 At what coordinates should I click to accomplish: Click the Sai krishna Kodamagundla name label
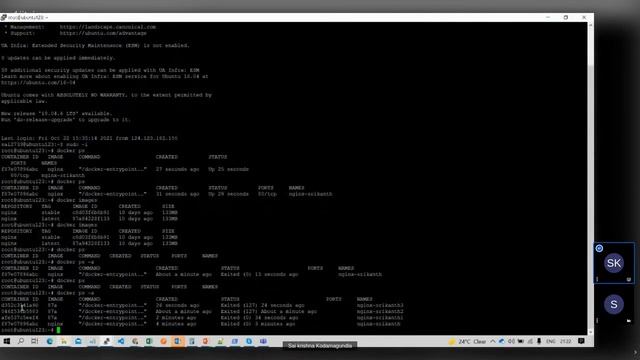[x=320, y=346]
